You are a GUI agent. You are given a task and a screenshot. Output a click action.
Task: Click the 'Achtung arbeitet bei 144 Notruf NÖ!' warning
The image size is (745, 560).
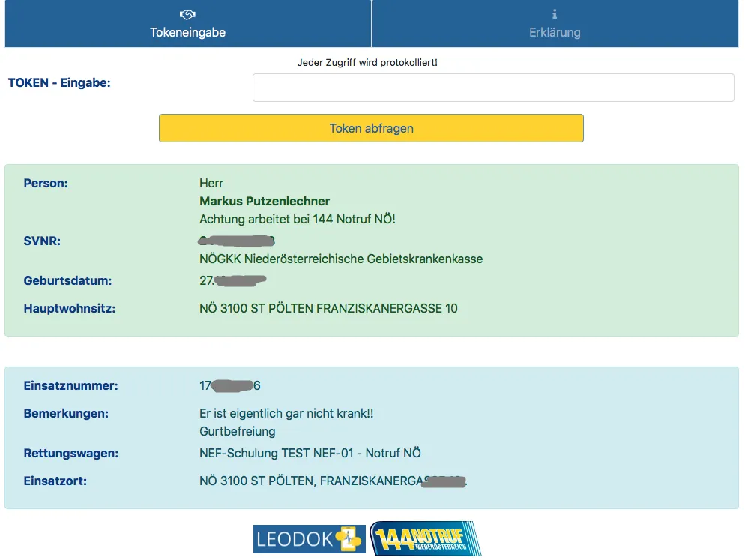[x=298, y=219]
